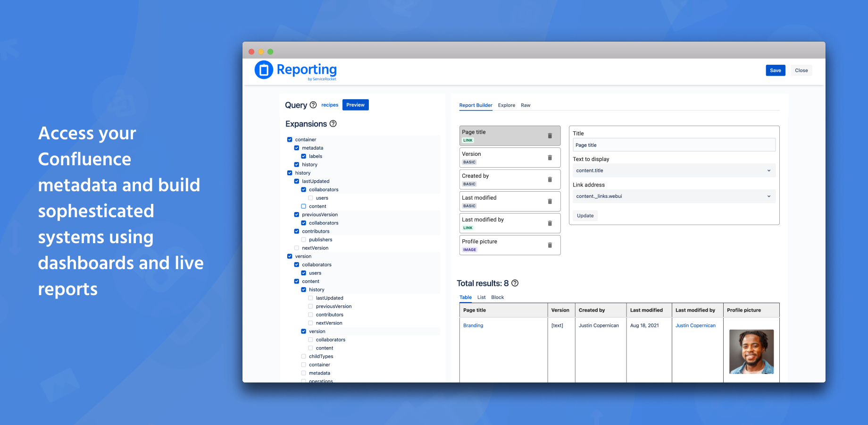Open the Query help question icon

click(313, 105)
